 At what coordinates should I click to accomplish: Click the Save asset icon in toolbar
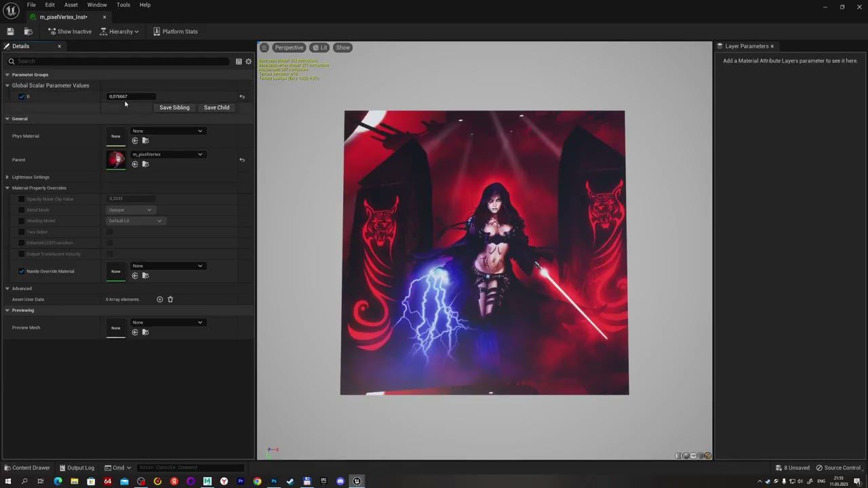pos(10,32)
